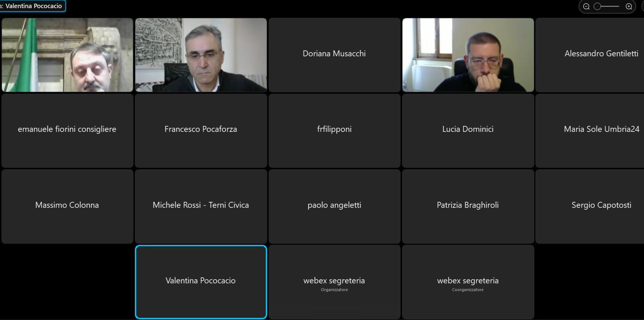Screen dimensions: 644x320
Task: Click the video of the man with the Italian flag
Action: click(67, 55)
